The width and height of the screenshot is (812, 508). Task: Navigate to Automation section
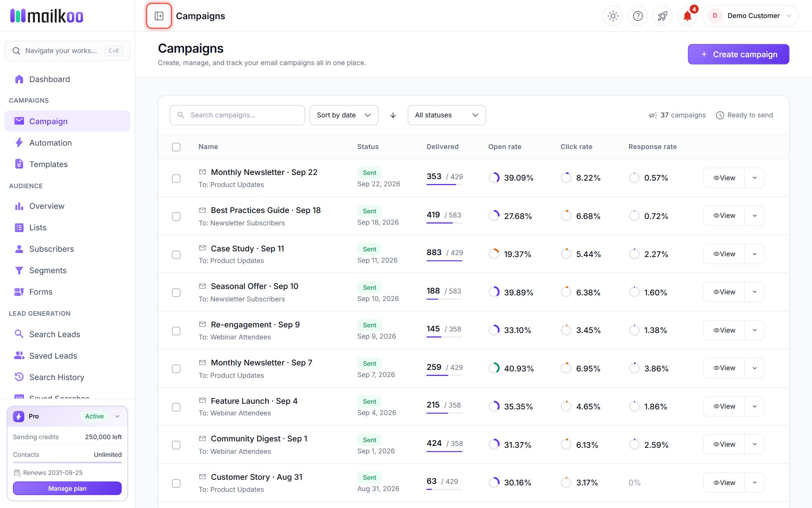(x=67, y=143)
